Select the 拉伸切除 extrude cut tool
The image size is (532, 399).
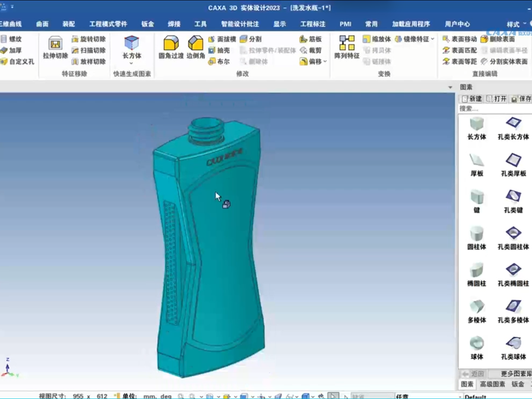[x=55, y=47]
